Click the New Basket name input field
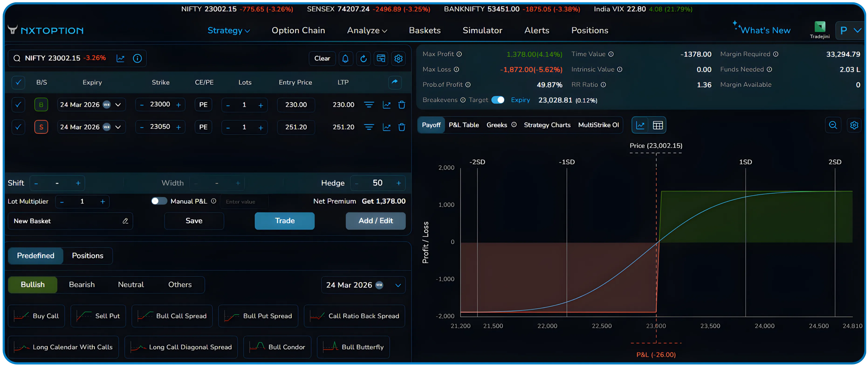Image resolution: width=868 pixels, height=365 pixels. pyautogui.click(x=61, y=221)
